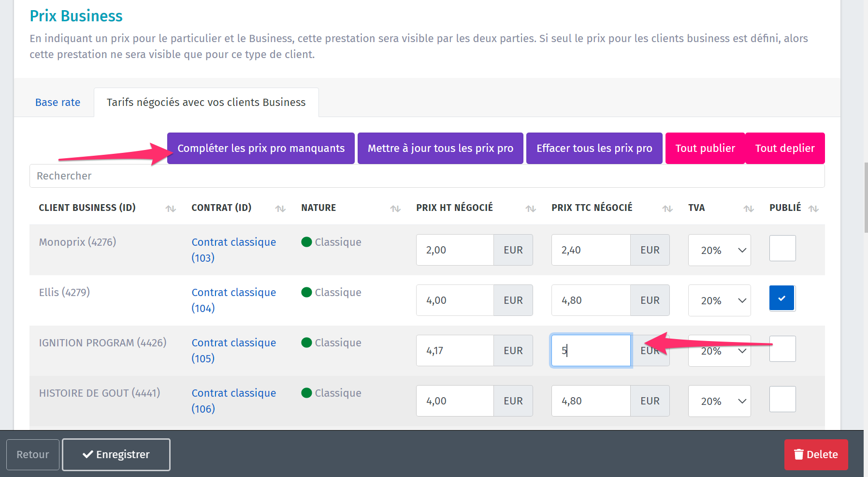Sort by Client Business (ID) column
The height and width of the screenshot is (477, 868).
(x=171, y=209)
